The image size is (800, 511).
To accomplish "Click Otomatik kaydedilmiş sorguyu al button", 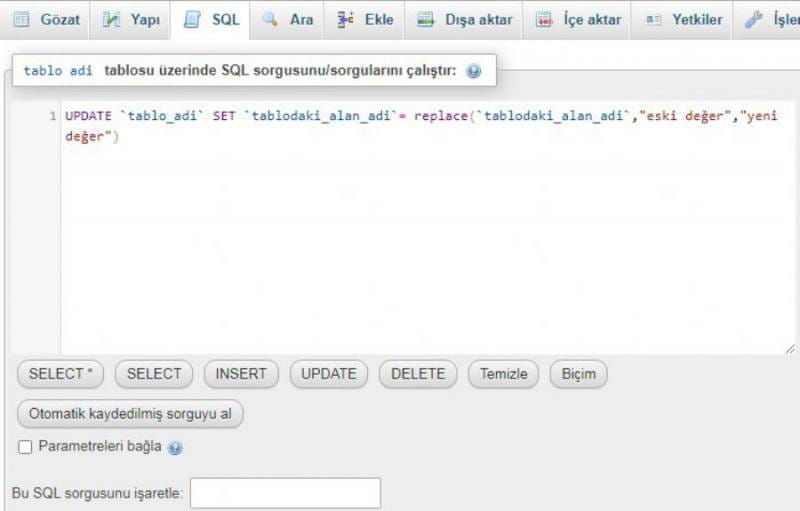I will click(130, 414).
